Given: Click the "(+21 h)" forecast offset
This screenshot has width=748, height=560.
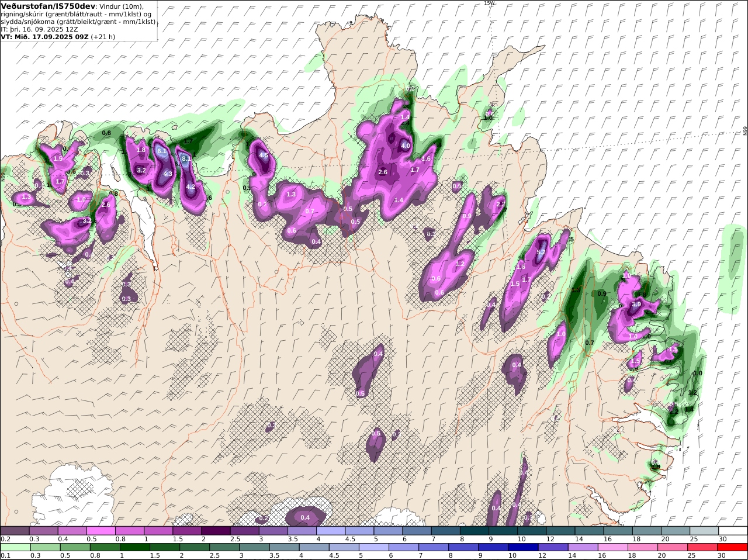Looking at the screenshot, I should click(103, 36).
